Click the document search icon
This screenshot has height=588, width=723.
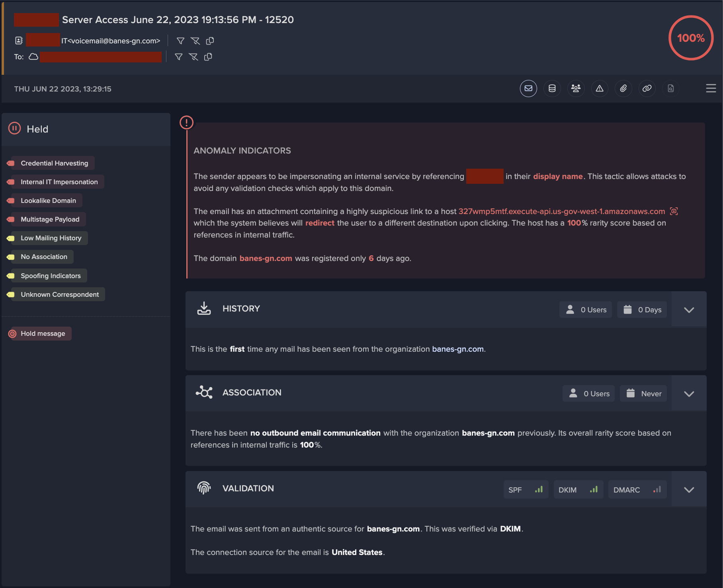tap(671, 89)
